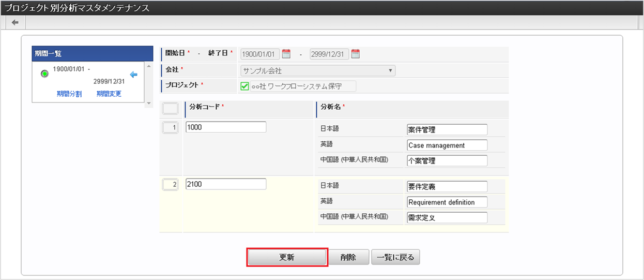Click the 更新 button
The width and height of the screenshot is (644, 280).
pos(287,257)
